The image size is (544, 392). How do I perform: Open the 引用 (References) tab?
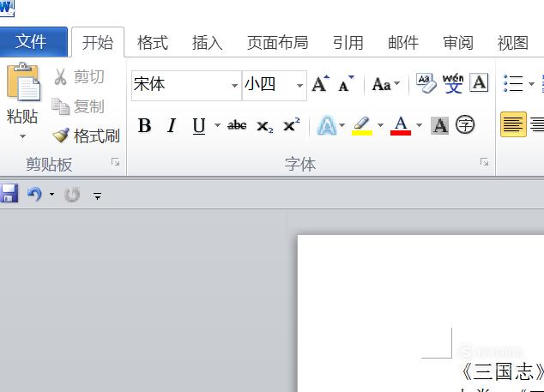pyautogui.click(x=348, y=43)
